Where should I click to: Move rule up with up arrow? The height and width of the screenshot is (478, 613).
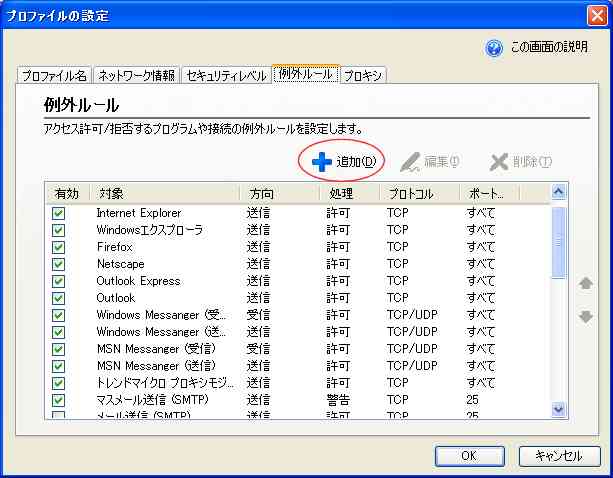point(586,283)
